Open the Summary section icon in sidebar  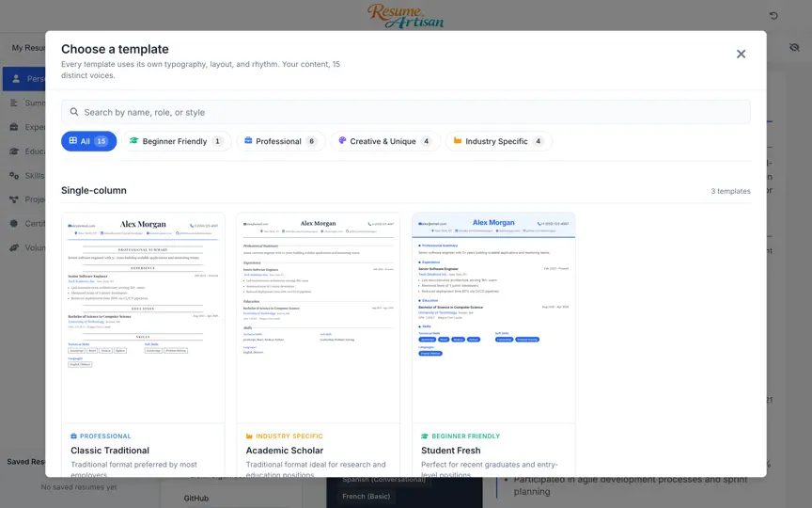pos(14,103)
